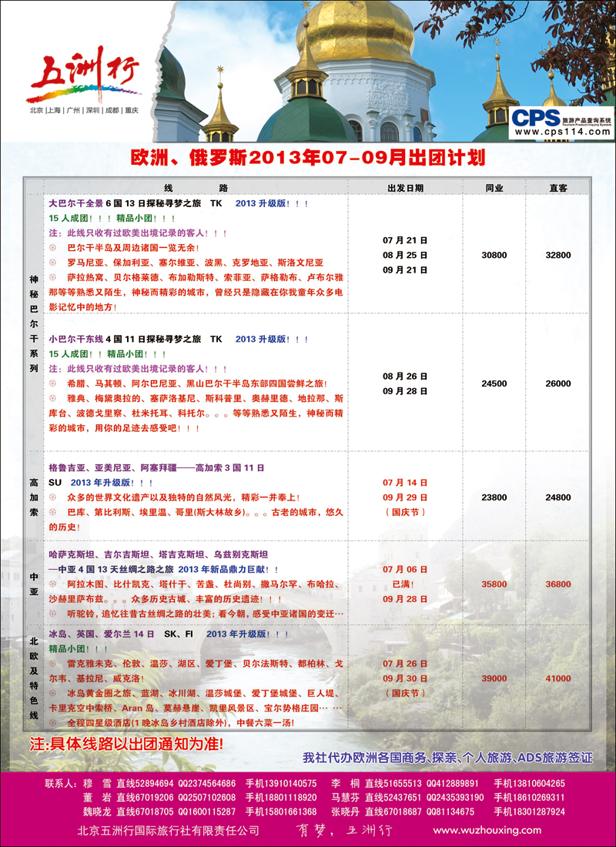Click contact 董岩's QQ2507102608
616x847 pixels.
pyautogui.click(x=207, y=797)
